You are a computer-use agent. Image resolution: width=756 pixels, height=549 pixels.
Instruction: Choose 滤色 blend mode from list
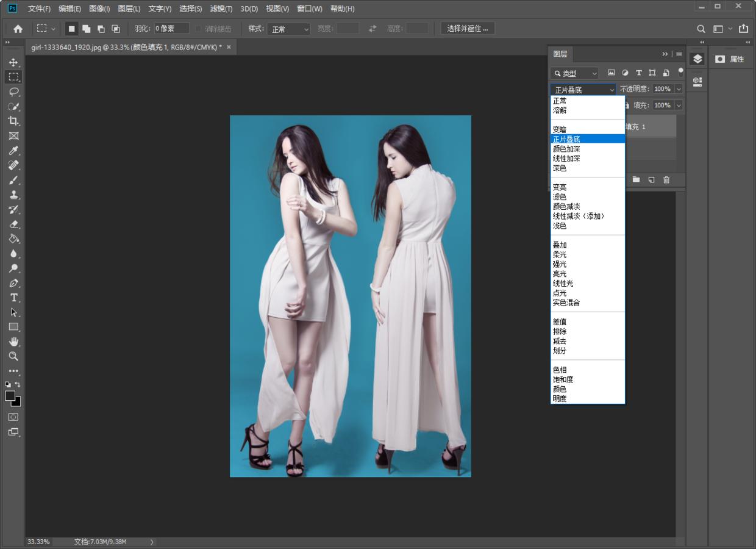560,197
